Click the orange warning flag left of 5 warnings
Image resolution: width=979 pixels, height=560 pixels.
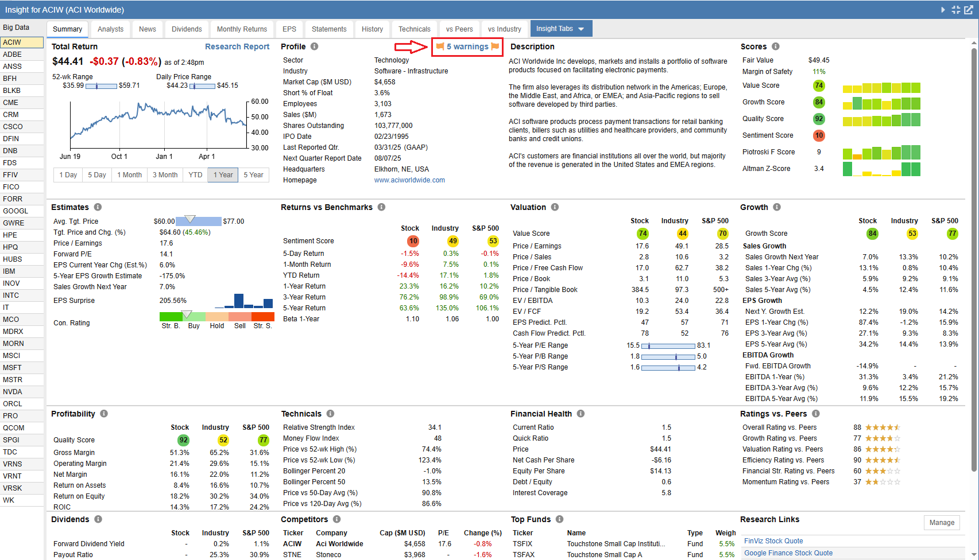[x=440, y=46]
